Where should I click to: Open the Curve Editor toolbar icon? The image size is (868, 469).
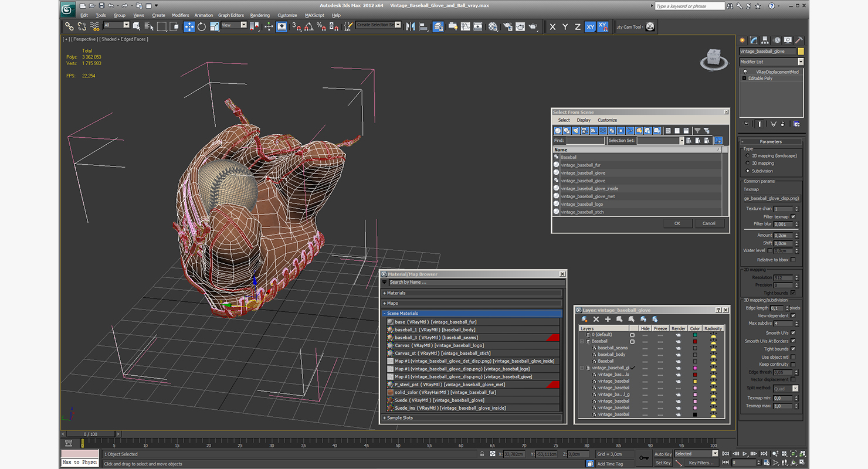[465, 26]
